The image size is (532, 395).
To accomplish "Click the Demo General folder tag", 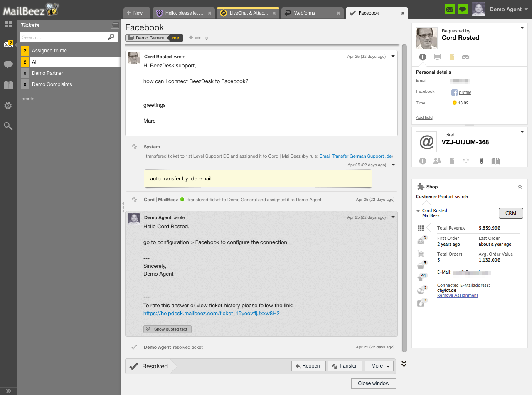I will [x=147, y=38].
